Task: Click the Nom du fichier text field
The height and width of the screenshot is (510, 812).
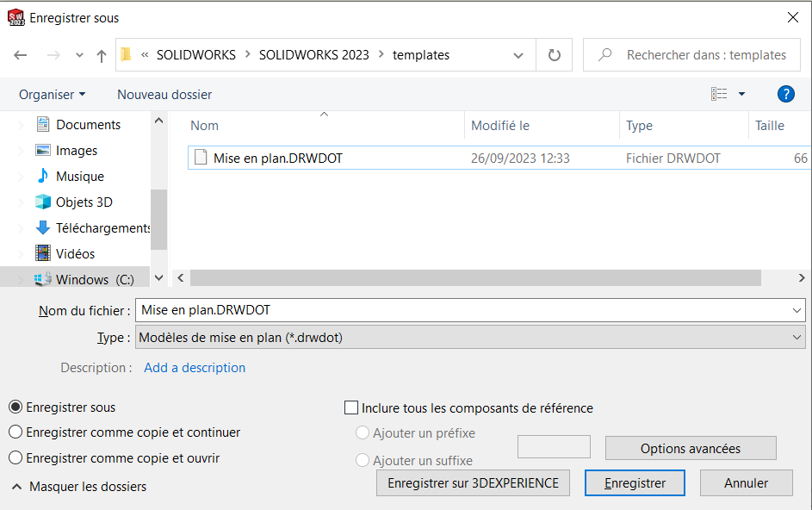Action: (463, 310)
